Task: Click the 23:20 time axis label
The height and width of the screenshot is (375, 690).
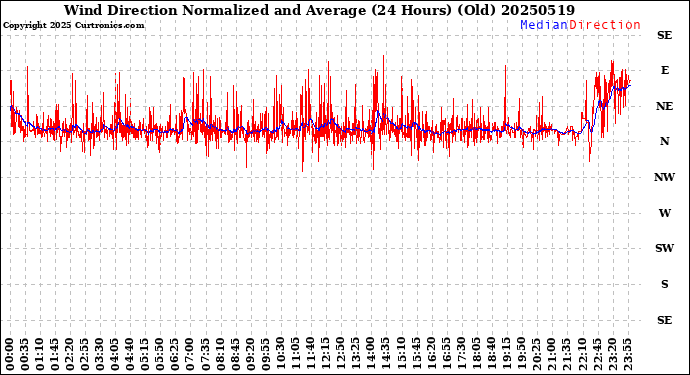Action: (612, 355)
